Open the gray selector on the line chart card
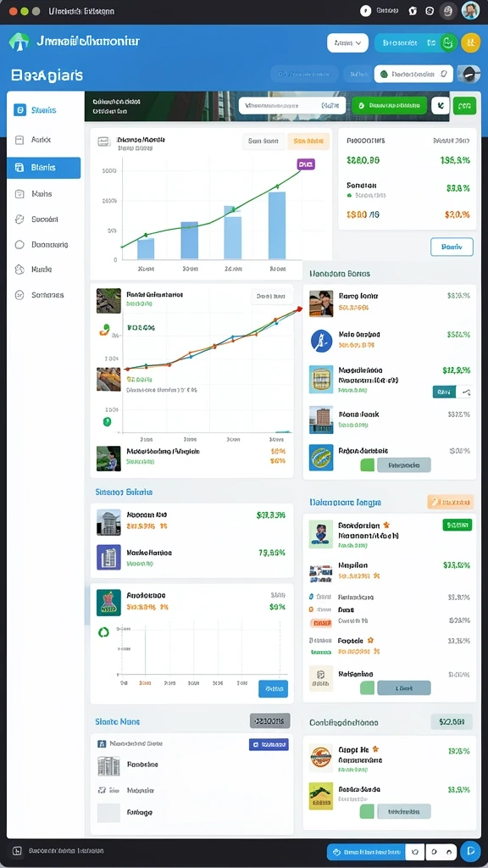The image size is (488, 868). tap(271, 296)
